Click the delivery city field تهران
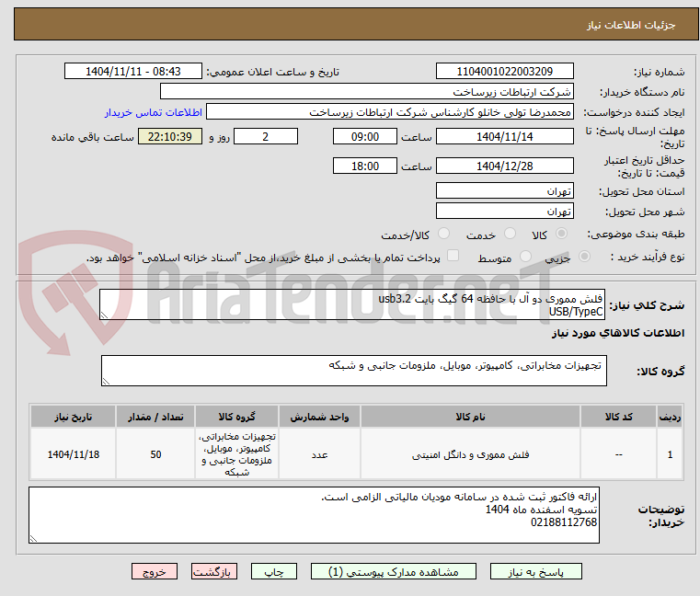This screenshot has width=700, height=596. tap(504, 212)
